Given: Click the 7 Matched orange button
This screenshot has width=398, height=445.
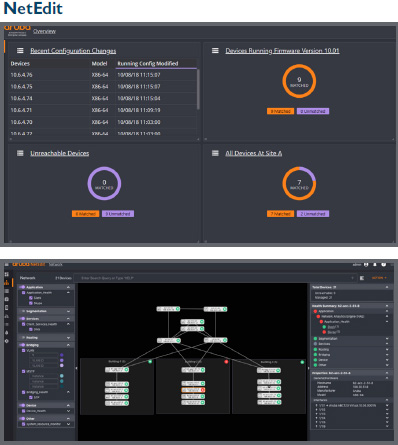Looking at the screenshot, I should tap(280, 214).
